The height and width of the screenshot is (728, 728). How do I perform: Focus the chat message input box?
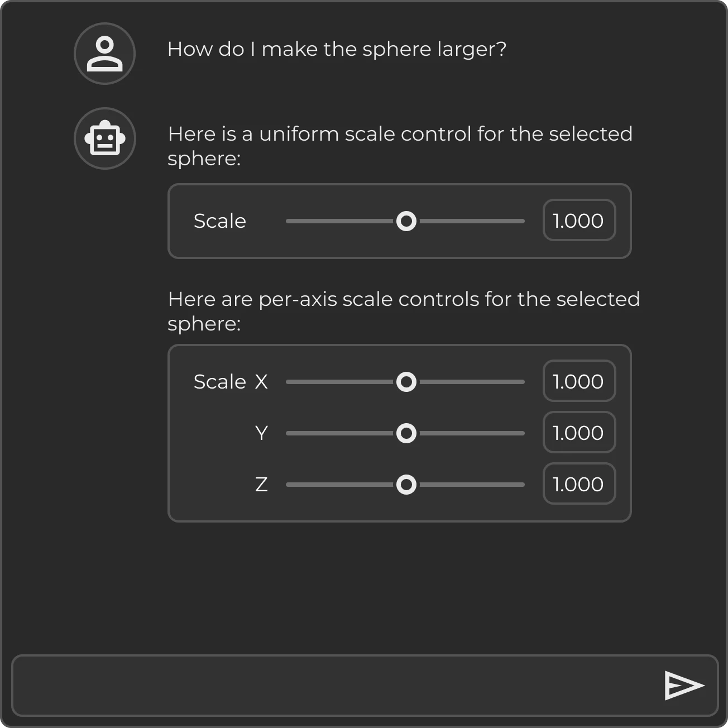tap(335, 686)
